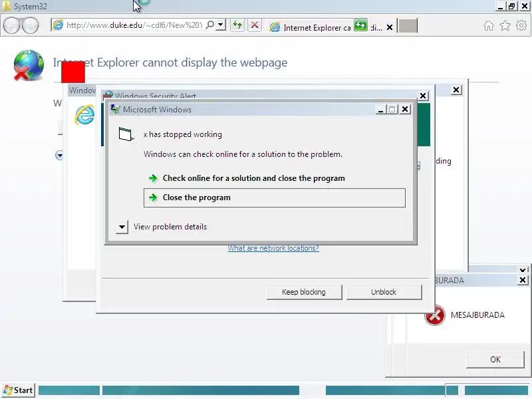The width and height of the screenshot is (532, 399).
Task: Open the address bar dropdown arrow
Action: coord(221,25)
